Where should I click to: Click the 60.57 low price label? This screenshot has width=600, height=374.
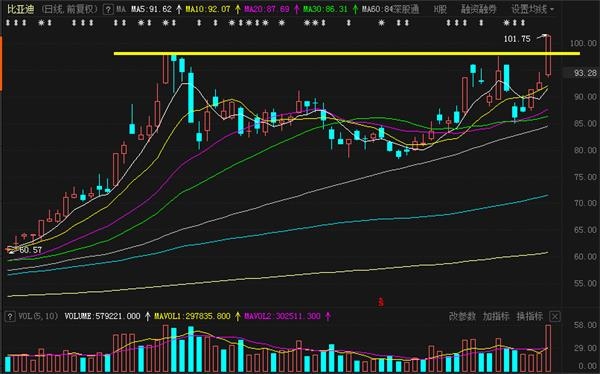[31, 250]
